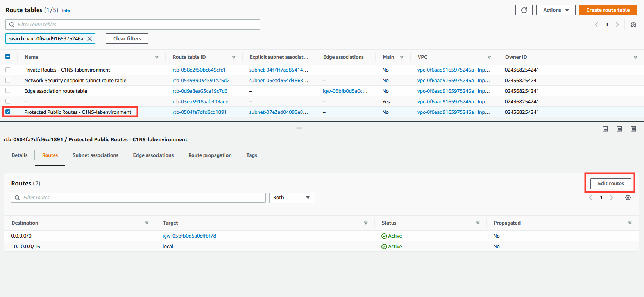Open route table rtb-0d9a8ea63ca19c7d6 link
The image size is (644, 297).
click(200, 91)
